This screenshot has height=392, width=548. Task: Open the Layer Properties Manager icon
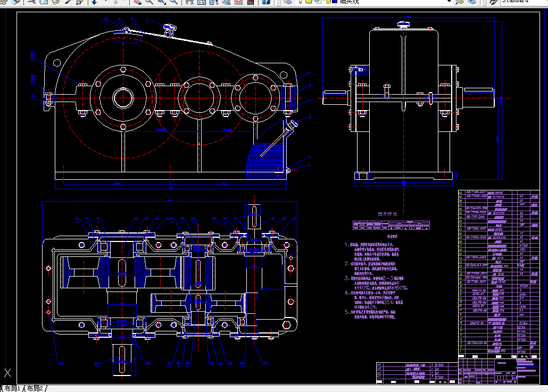(x=288, y=2)
